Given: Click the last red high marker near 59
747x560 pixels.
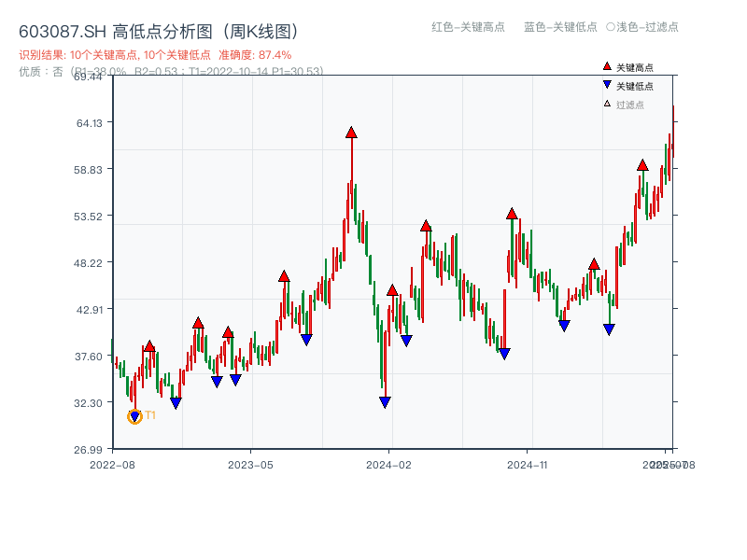Looking at the screenshot, I should (x=642, y=165).
